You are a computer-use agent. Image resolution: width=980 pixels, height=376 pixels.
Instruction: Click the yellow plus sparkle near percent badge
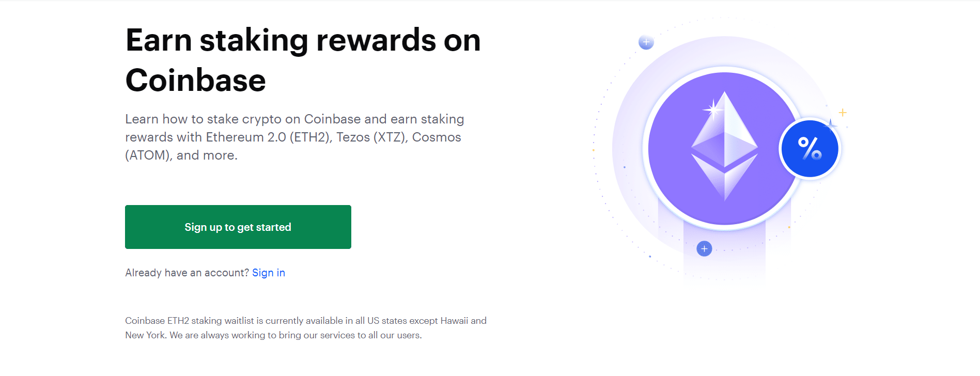point(843,112)
